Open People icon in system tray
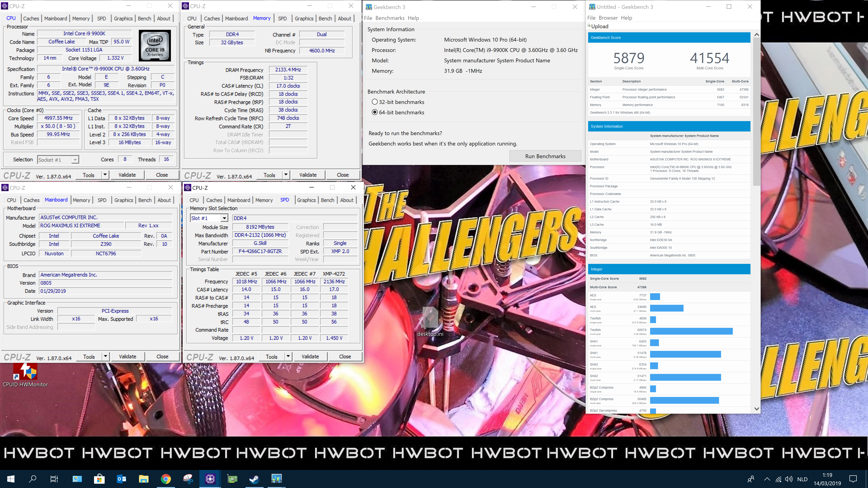 (x=751, y=479)
